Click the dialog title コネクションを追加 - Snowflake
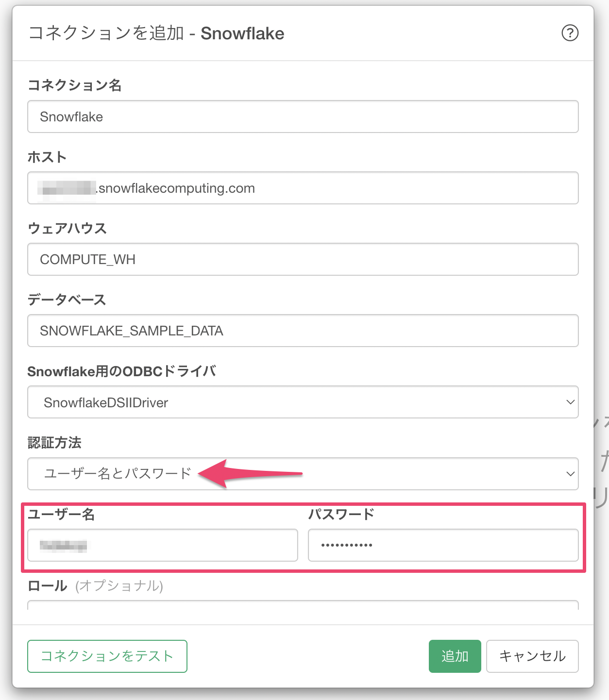Image resolution: width=609 pixels, height=700 pixels. [x=156, y=33]
